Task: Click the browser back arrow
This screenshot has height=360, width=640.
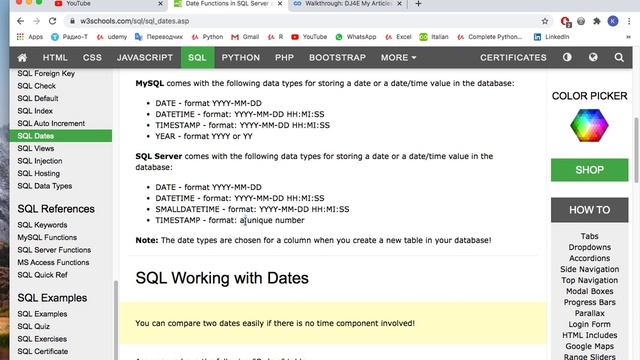Action: (x=20, y=21)
